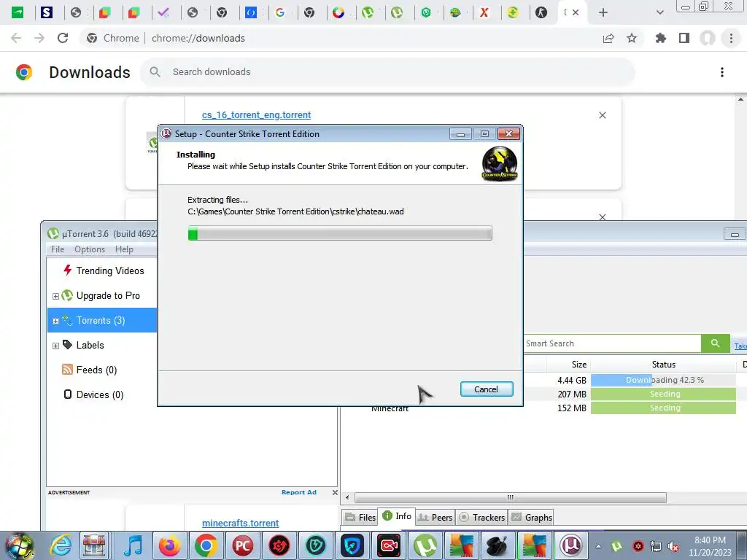Select Labels in uTorrent sidebar
The image size is (747, 560).
[x=90, y=345]
